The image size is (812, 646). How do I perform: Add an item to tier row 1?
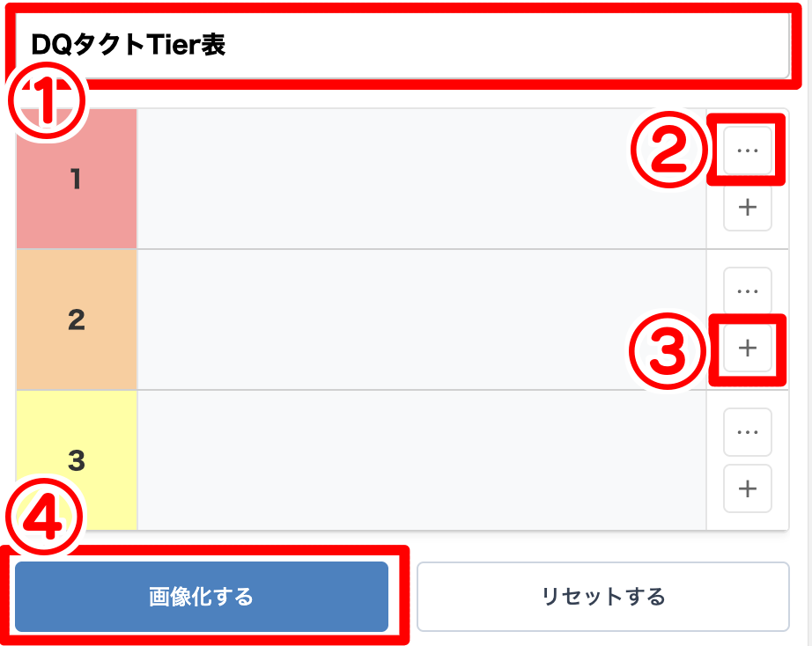point(746,208)
